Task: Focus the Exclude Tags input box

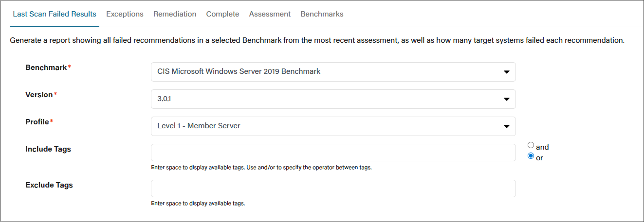Action: pos(333,188)
